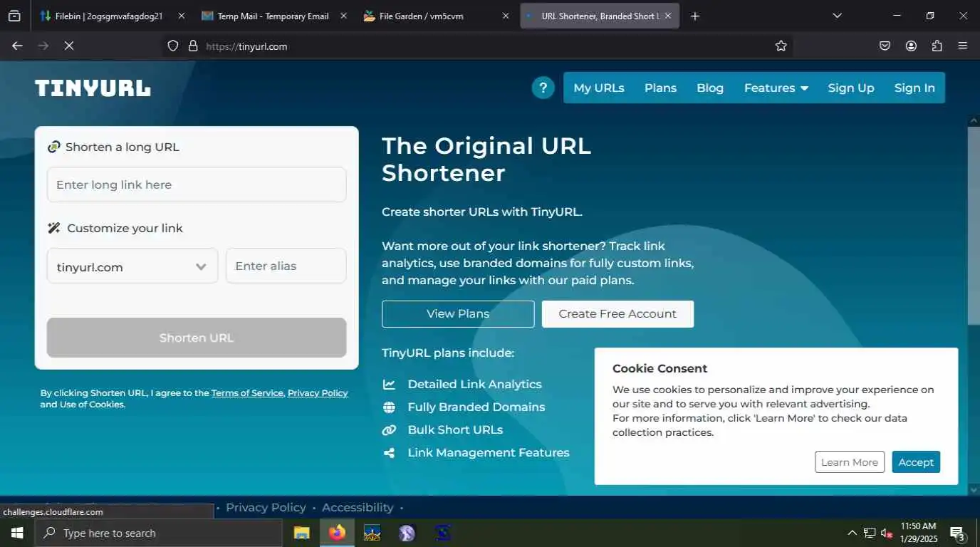Screen dimensions: 980x547
Task: Expand the Features menu dropdown
Action: click(776, 88)
